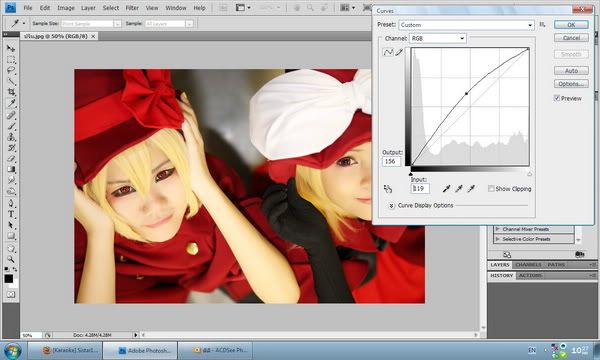Select the History Brush tool
Viewport: 600px width, 360px height.
[11, 148]
